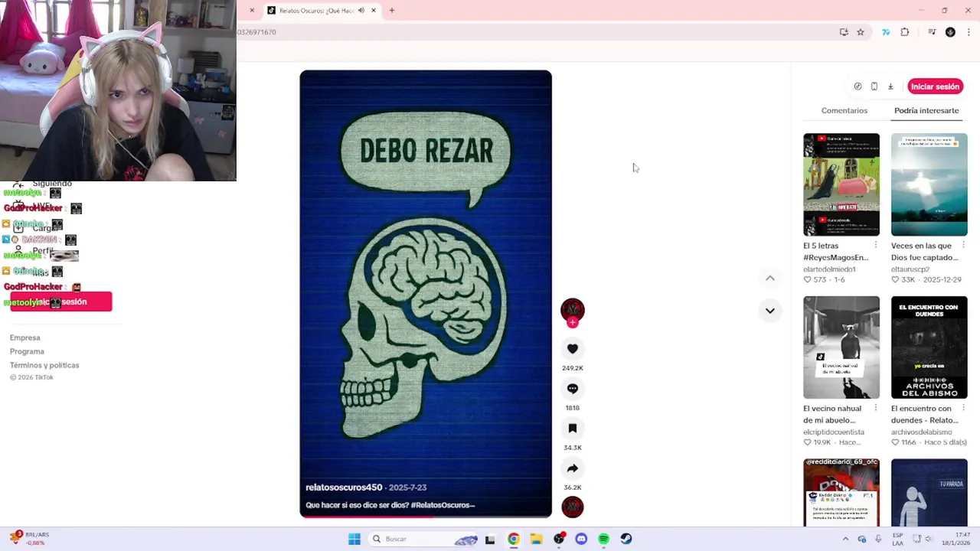Open options for the 'El 5 letras' video
The height and width of the screenshot is (551, 980).
[876, 246]
